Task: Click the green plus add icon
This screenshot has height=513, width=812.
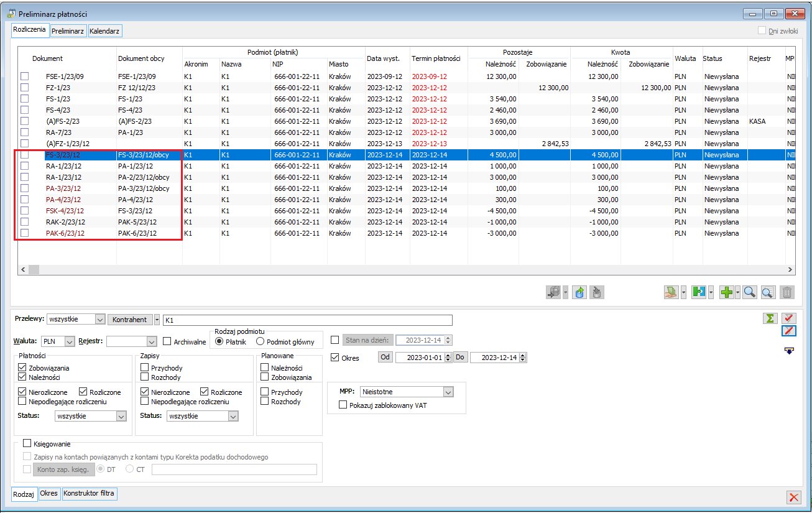Action: click(726, 292)
